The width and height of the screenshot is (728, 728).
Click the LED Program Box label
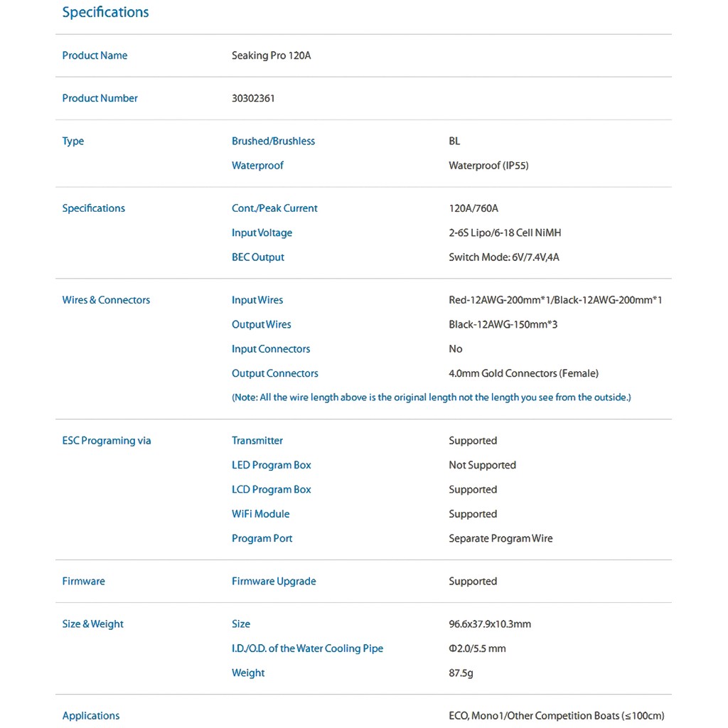271,465
